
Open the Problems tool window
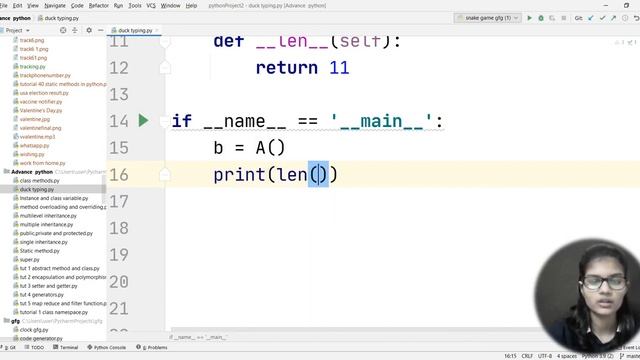tap(152, 347)
